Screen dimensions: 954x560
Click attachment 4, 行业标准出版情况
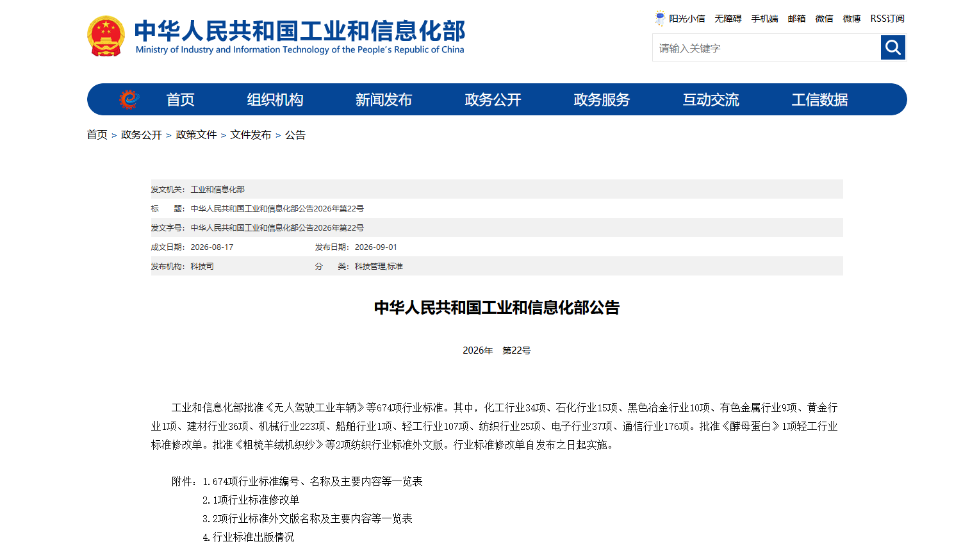tap(249, 537)
